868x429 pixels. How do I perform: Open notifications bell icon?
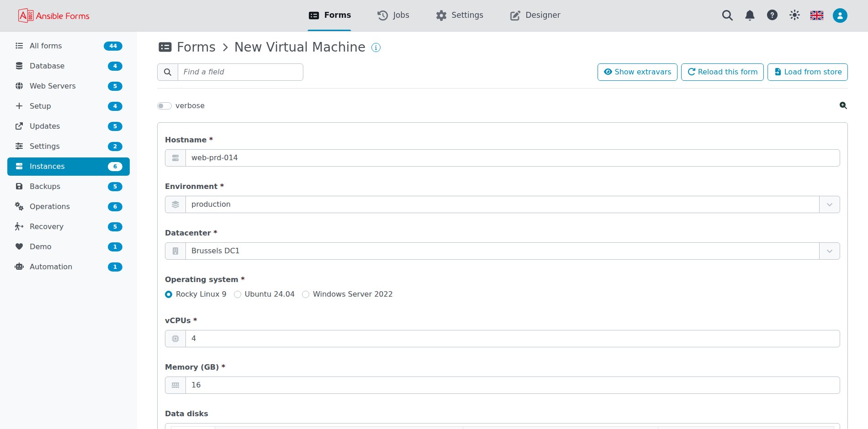click(x=750, y=16)
